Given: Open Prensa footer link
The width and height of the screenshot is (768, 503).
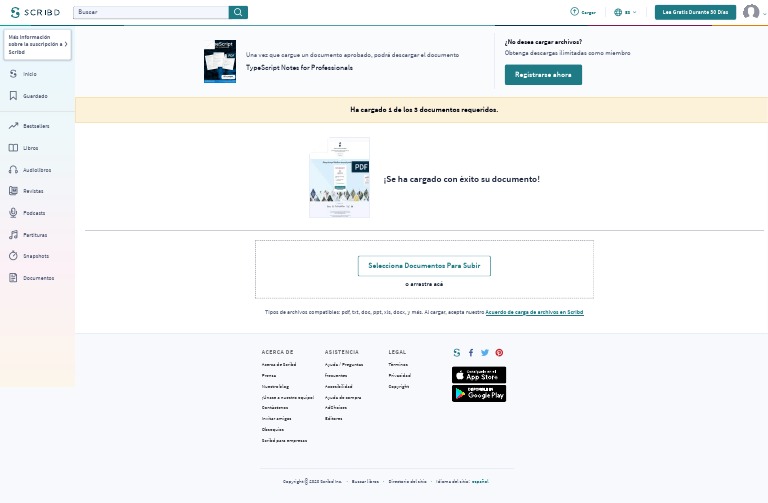Looking at the screenshot, I should (x=269, y=376).
